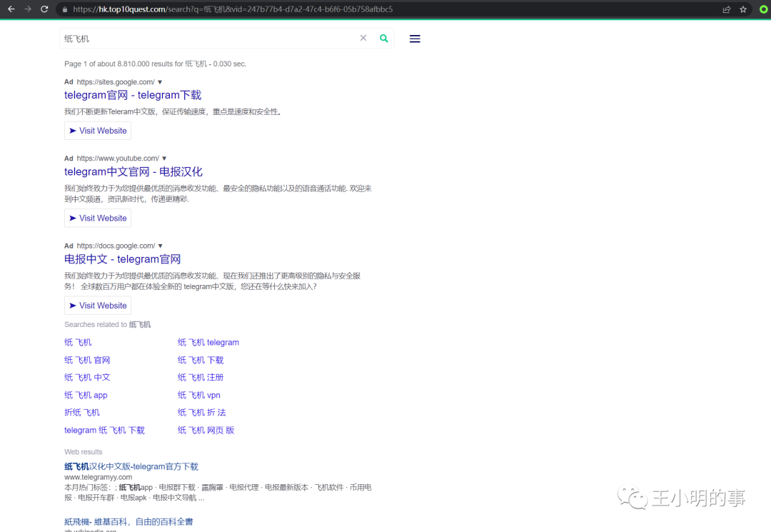Reload the page with the refresh icon
Image resolution: width=771 pixels, height=532 pixels.
click(x=44, y=9)
